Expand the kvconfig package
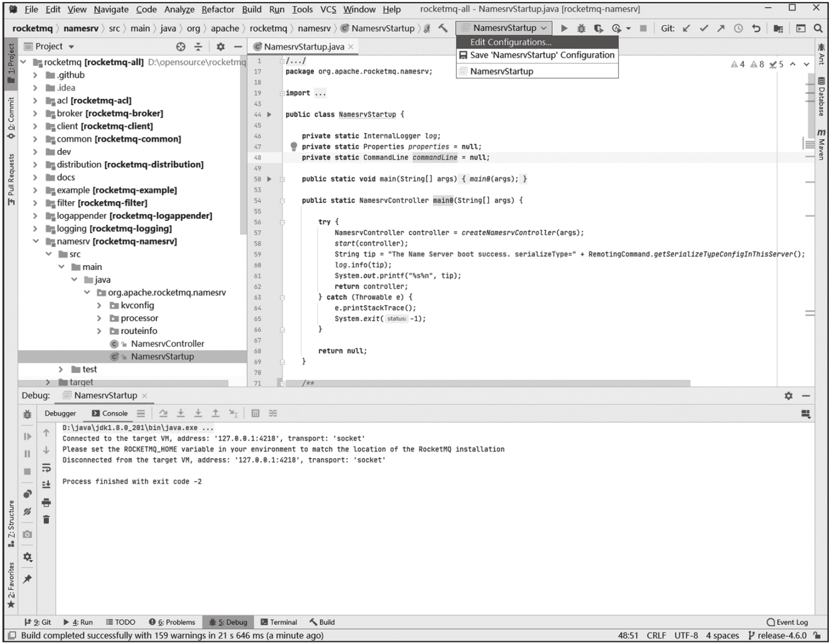The image size is (831, 644). coord(99,305)
